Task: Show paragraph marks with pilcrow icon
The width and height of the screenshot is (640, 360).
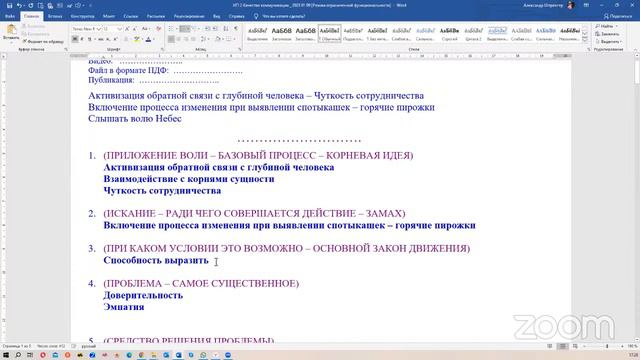Action: point(236,29)
